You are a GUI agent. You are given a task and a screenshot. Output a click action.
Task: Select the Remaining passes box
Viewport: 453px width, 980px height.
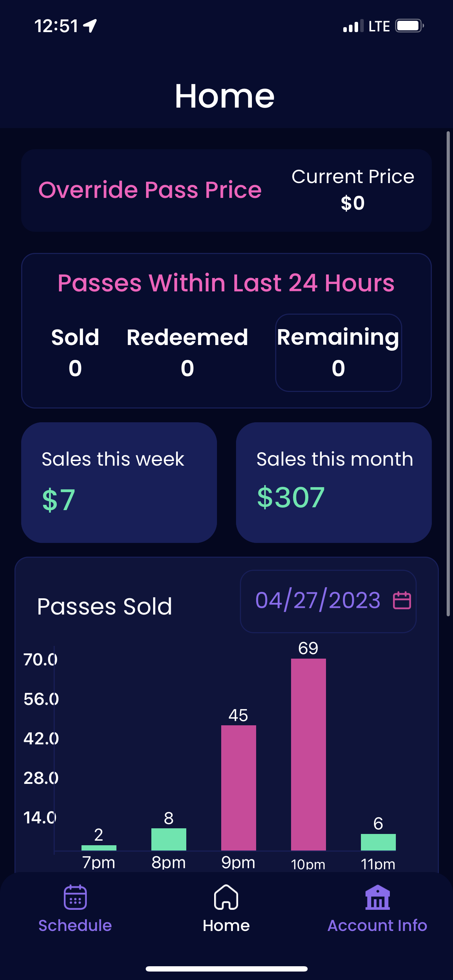point(338,352)
